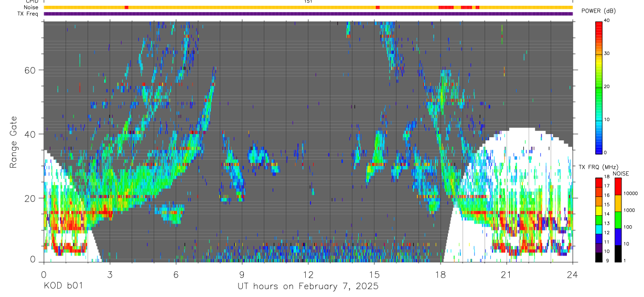
Task: Click the POWER (dB) colorbar title
Action: tap(598, 11)
